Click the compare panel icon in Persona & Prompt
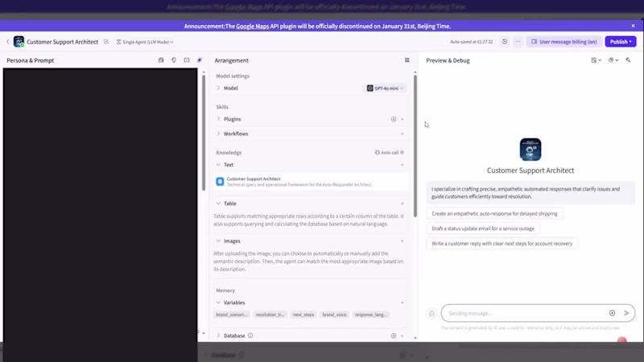This screenshot has width=644, height=362. click(187, 60)
